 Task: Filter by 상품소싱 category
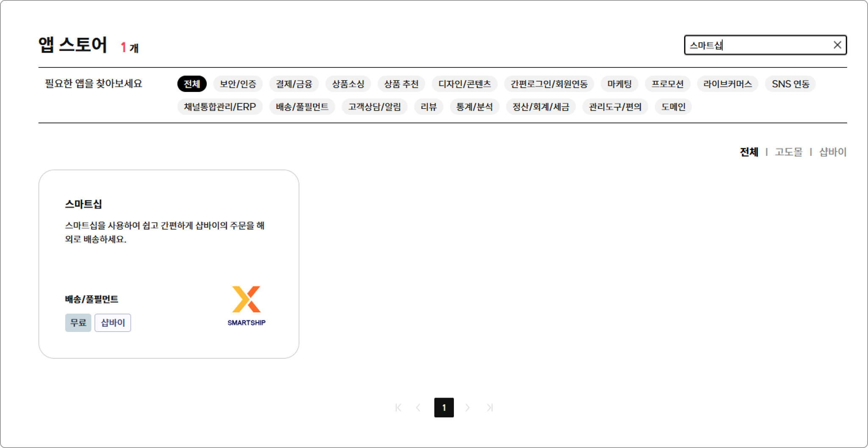click(x=348, y=83)
